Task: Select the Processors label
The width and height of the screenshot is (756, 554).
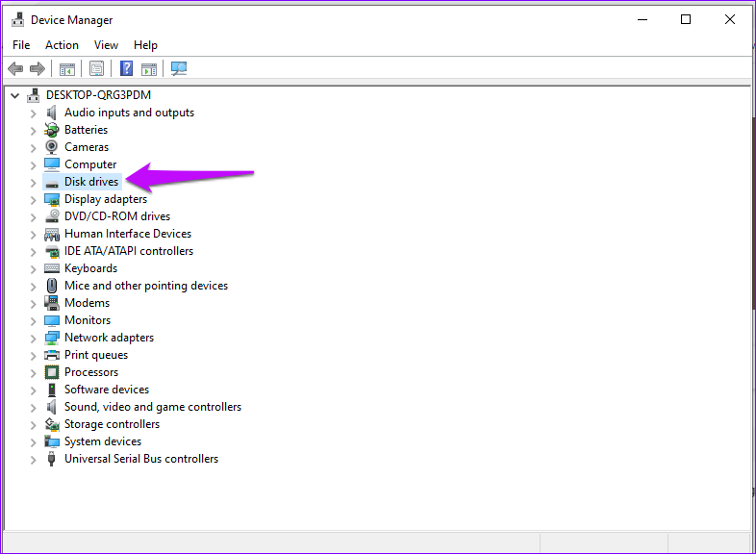Action: (91, 372)
